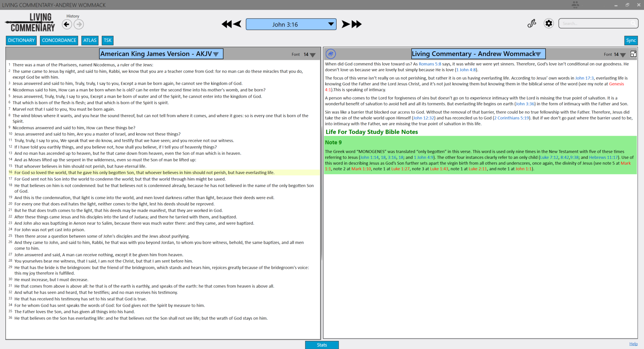Go to previous verse using single left arrow
Image resolution: width=644 pixels, height=349 pixels.
click(237, 24)
